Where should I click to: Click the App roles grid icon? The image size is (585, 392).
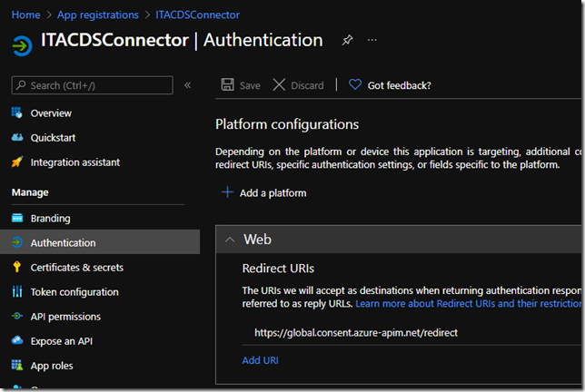(17, 365)
